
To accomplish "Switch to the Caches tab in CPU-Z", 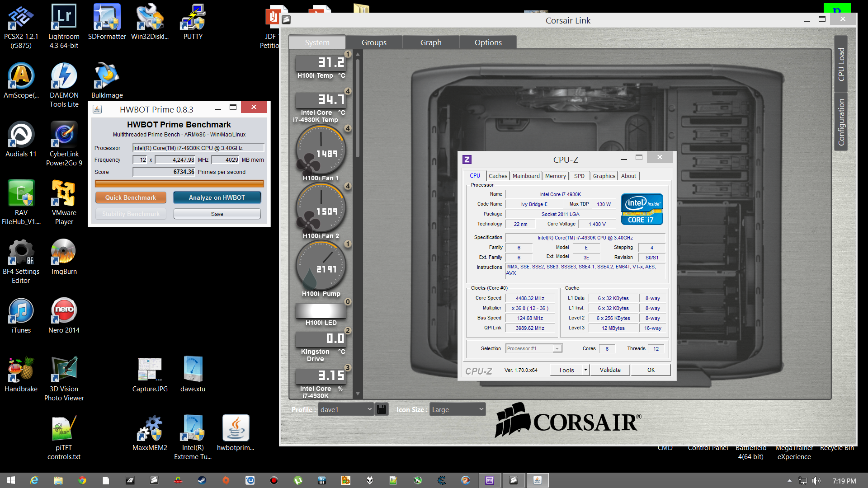I will (498, 176).
